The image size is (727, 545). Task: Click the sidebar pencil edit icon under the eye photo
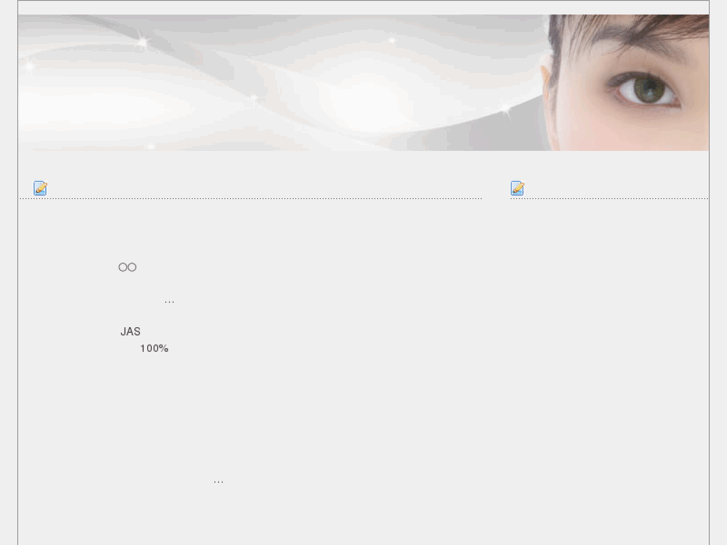point(517,188)
